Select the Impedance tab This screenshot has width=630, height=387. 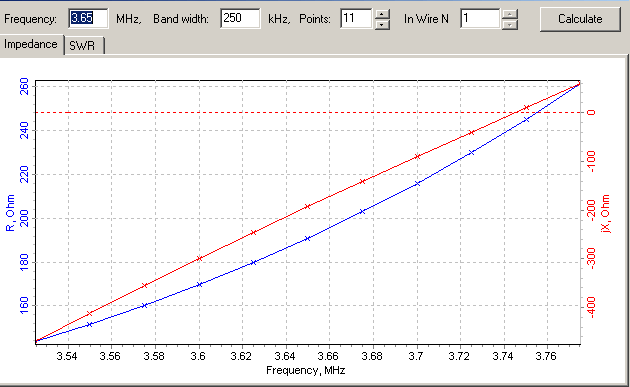point(31,44)
